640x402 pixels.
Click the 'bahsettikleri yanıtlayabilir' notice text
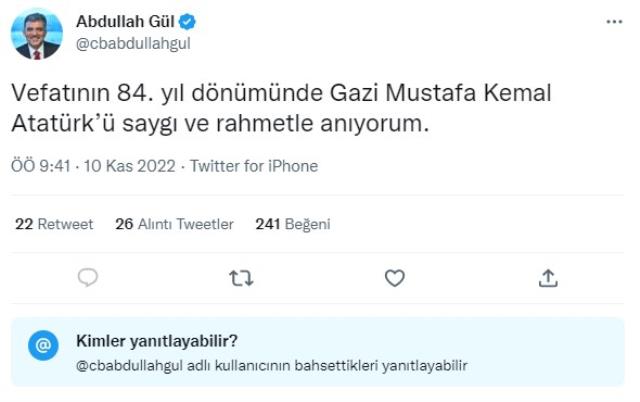[x=382, y=365]
